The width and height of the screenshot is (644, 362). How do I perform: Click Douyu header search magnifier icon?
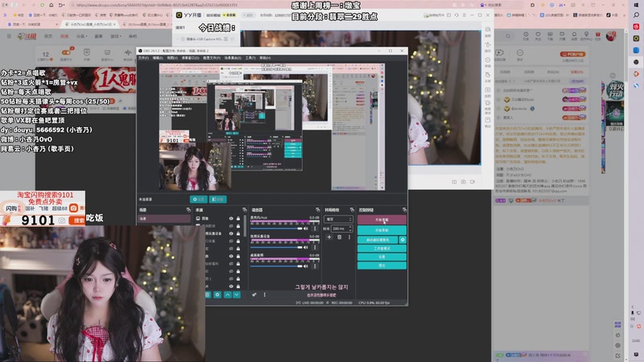pyautogui.click(x=508, y=36)
